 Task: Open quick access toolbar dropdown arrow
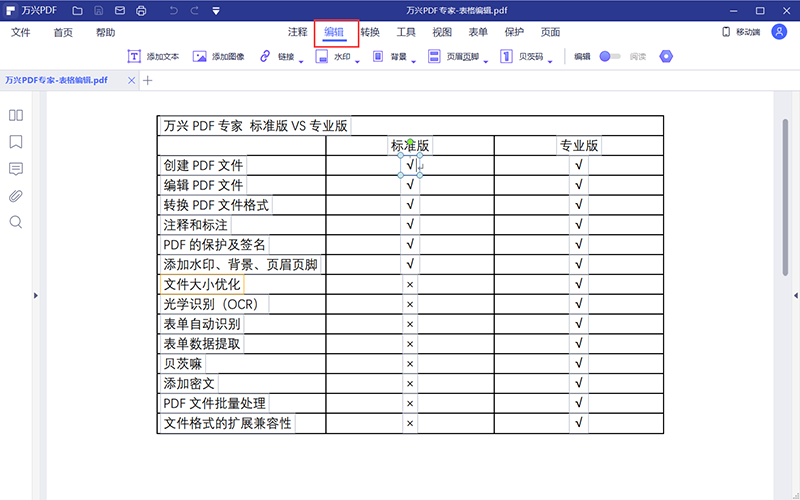click(x=216, y=11)
